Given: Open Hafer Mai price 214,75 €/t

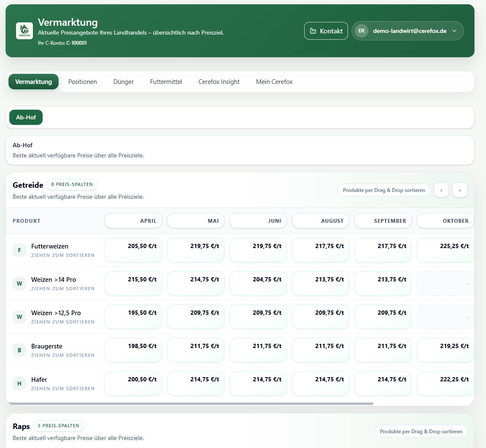Looking at the screenshot, I should pos(196,383).
